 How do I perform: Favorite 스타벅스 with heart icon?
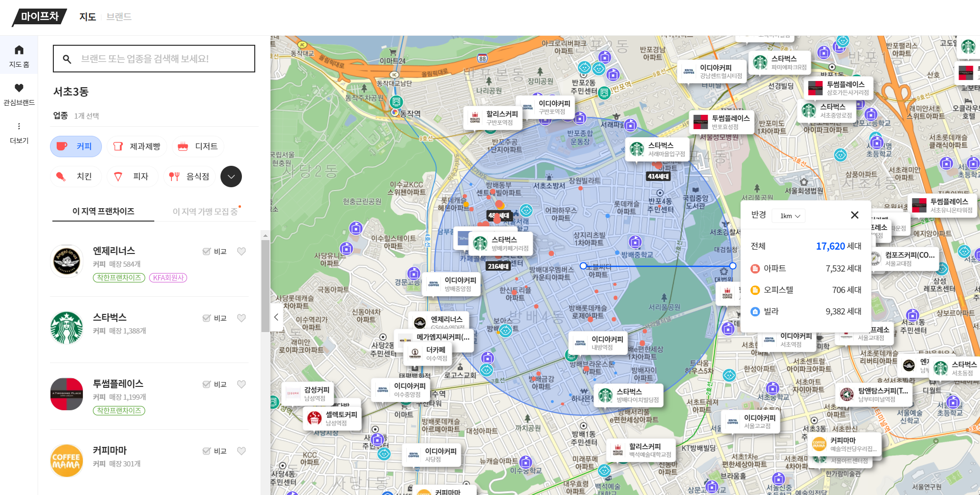(x=241, y=318)
